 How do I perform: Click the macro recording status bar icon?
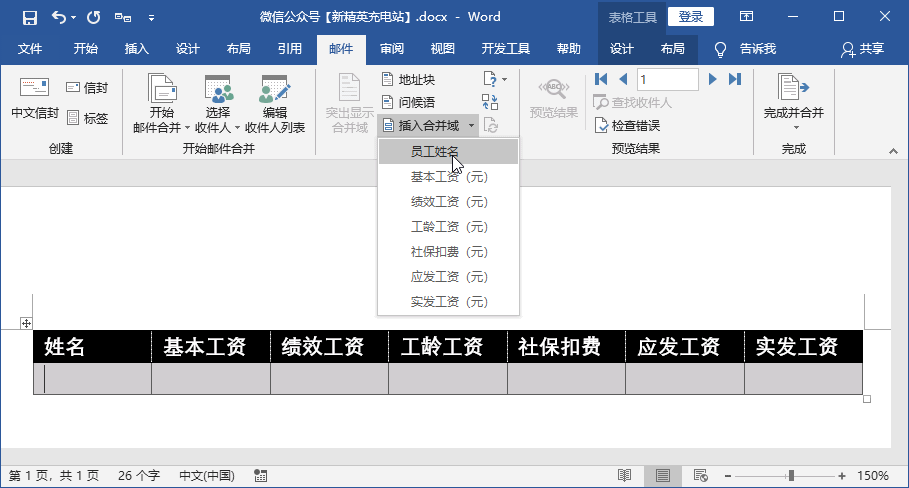[261, 476]
